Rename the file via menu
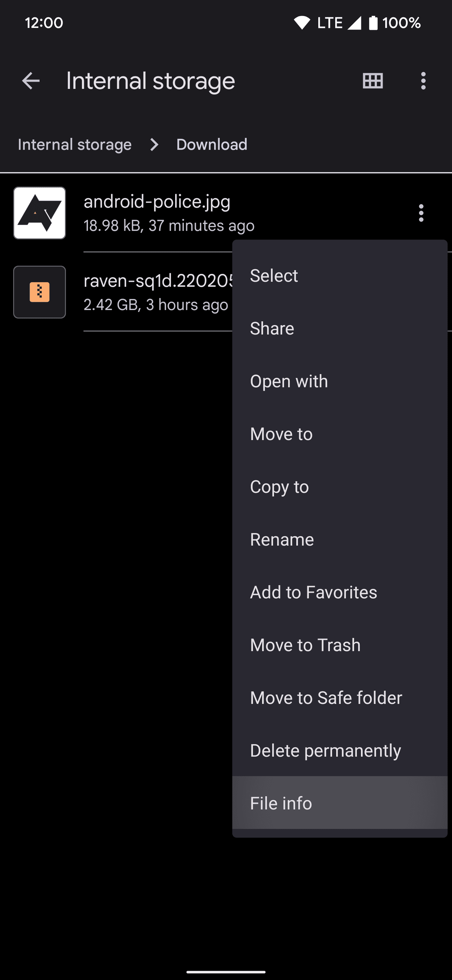 (282, 539)
